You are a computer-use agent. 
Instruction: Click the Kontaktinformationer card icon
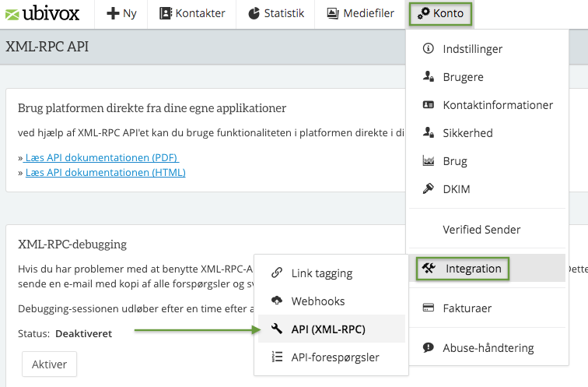(x=428, y=105)
